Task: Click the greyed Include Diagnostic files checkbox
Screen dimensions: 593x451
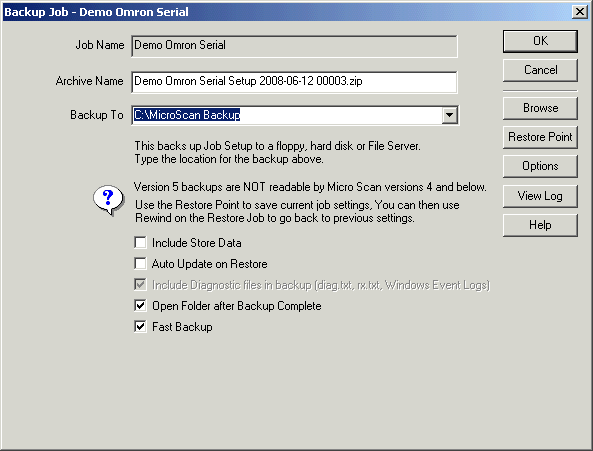Action: (x=140, y=284)
